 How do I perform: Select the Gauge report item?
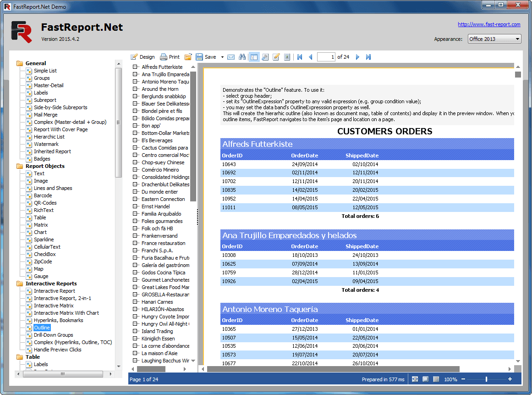41,277
